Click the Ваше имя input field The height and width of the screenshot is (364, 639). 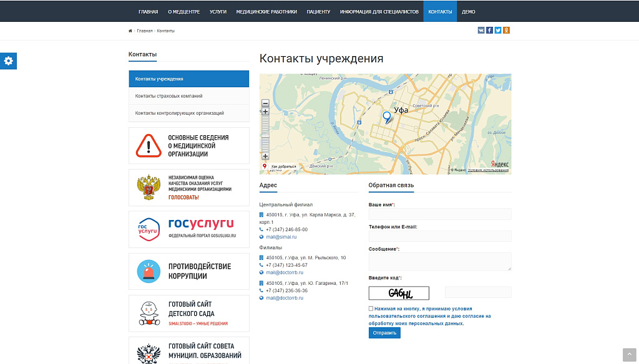(440, 214)
